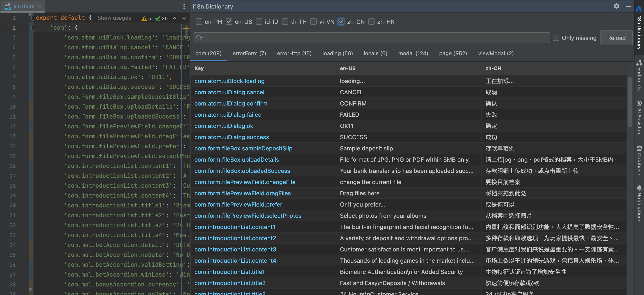This screenshot has height=295, width=644.
Task: Switch to the modal (124) tab
Action: click(x=413, y=53)
